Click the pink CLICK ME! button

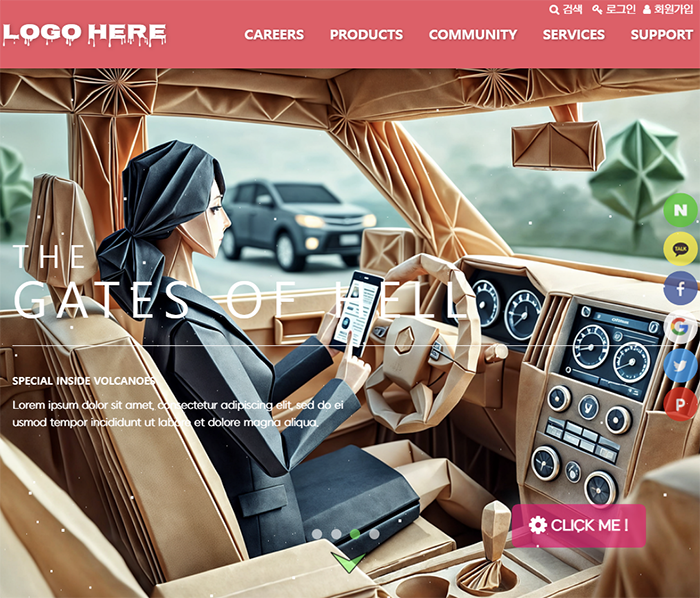coord(579,526)
